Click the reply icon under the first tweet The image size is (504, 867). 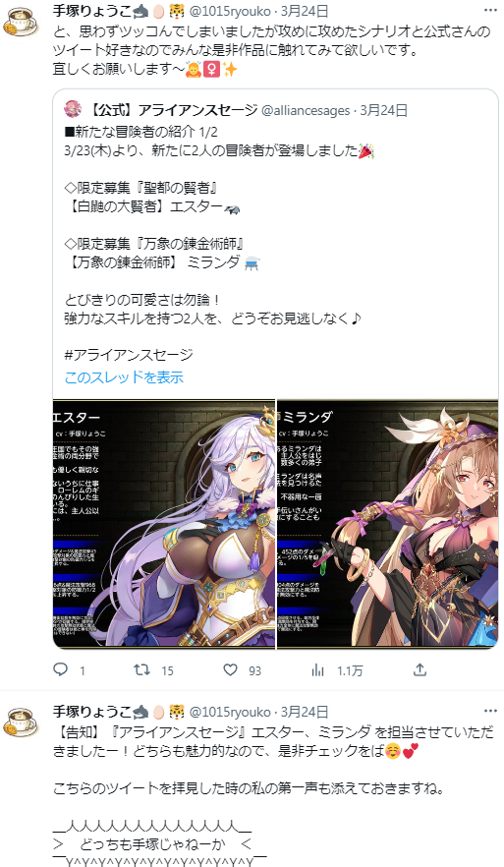[x=60, y=670]
